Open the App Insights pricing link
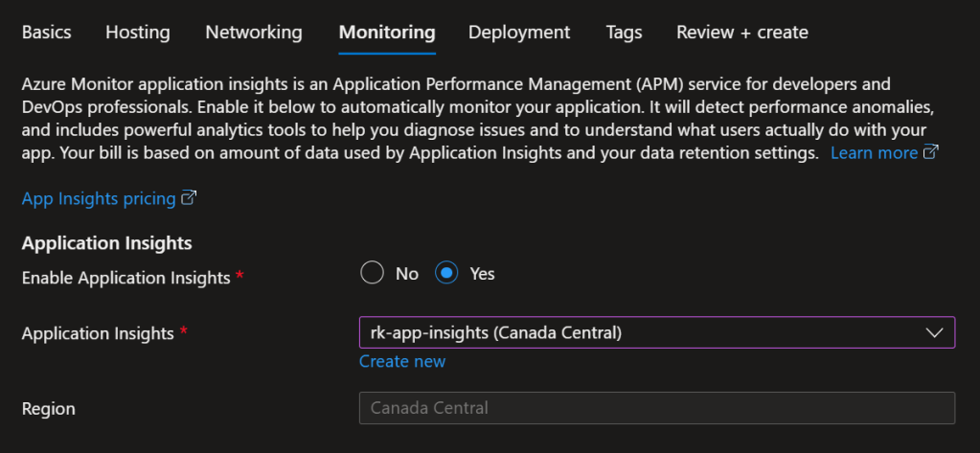This screenshot has width=980, height=453. click(99, 198)
